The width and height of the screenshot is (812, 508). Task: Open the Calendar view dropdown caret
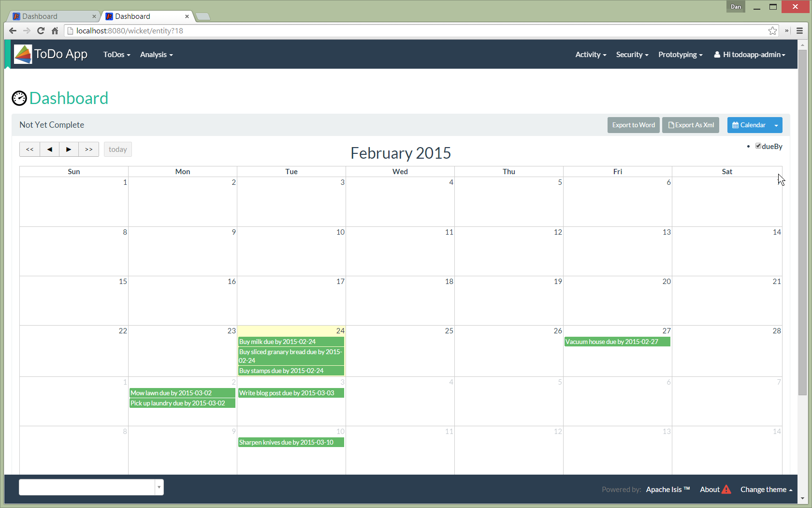click(x=777, y=125)
